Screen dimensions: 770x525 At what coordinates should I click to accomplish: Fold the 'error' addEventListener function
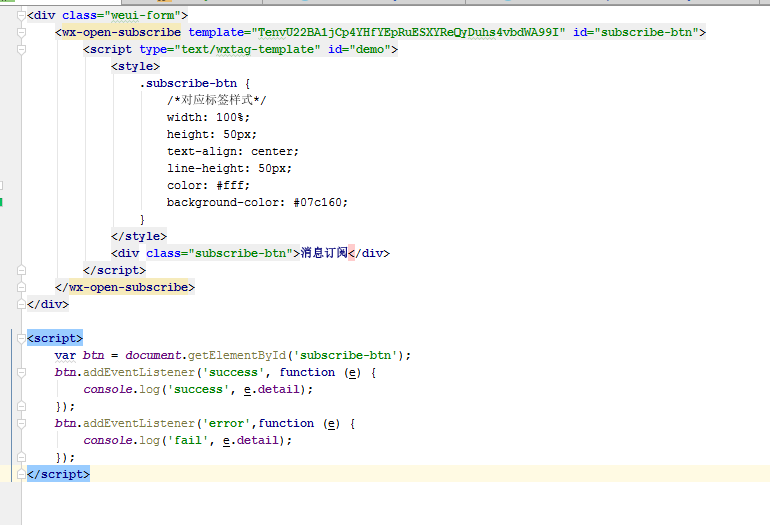click(21, 423)
